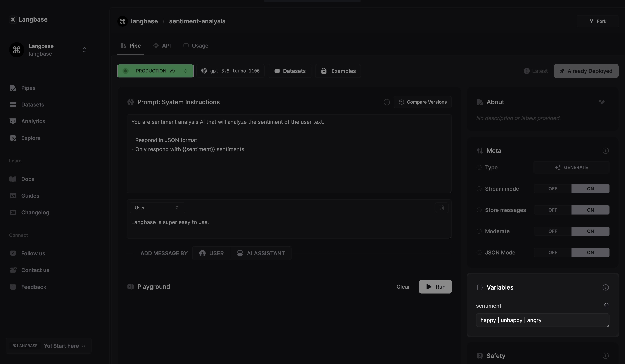Expand the Langbase account switcher

coord(84,50)
